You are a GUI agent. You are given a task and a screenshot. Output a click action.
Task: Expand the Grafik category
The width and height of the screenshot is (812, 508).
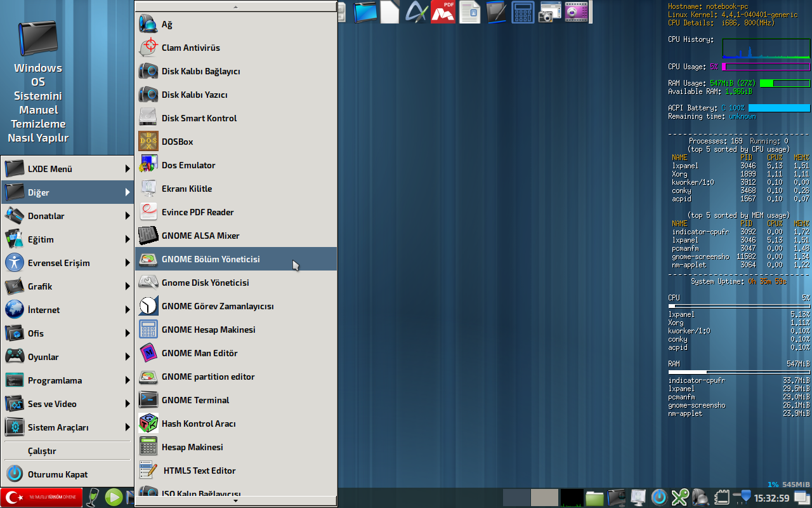pyautogui.click(x=68, y=286)
